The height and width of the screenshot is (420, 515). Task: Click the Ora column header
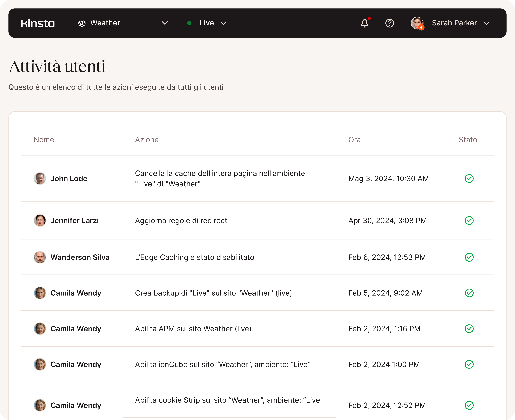pos(354,140)
